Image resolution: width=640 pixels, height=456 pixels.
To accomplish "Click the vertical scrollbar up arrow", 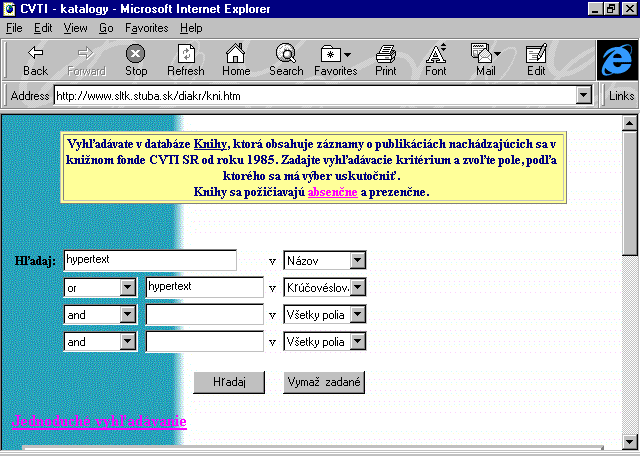I will click(629, 123).
